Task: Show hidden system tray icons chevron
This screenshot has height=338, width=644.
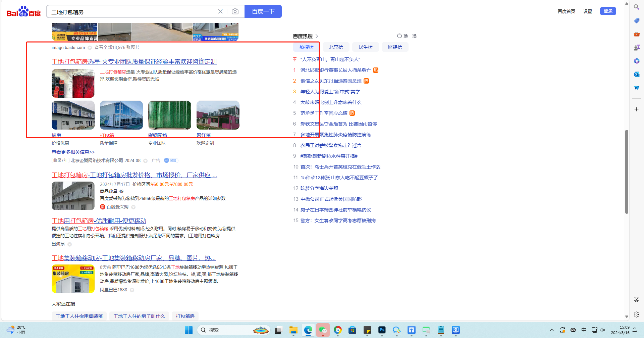Action: (x=552, y=330)
